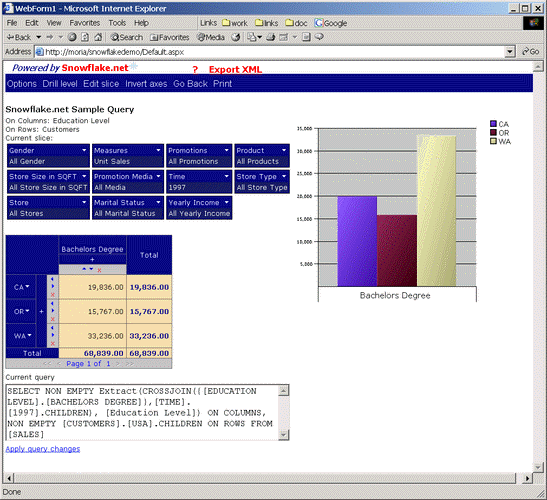This screenshot has width=547, height=500.
Task: Click the Stop loading icon
Action: (72, 37)
